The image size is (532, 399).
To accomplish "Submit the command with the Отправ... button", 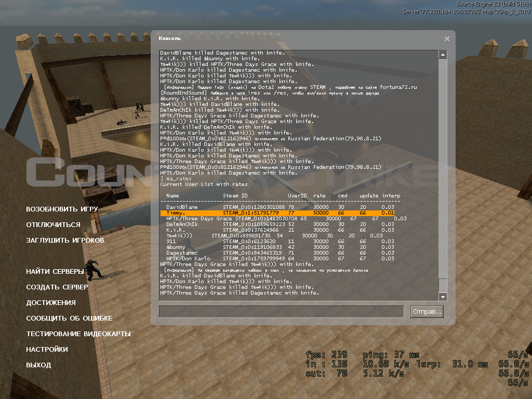I will click(427, 312).
